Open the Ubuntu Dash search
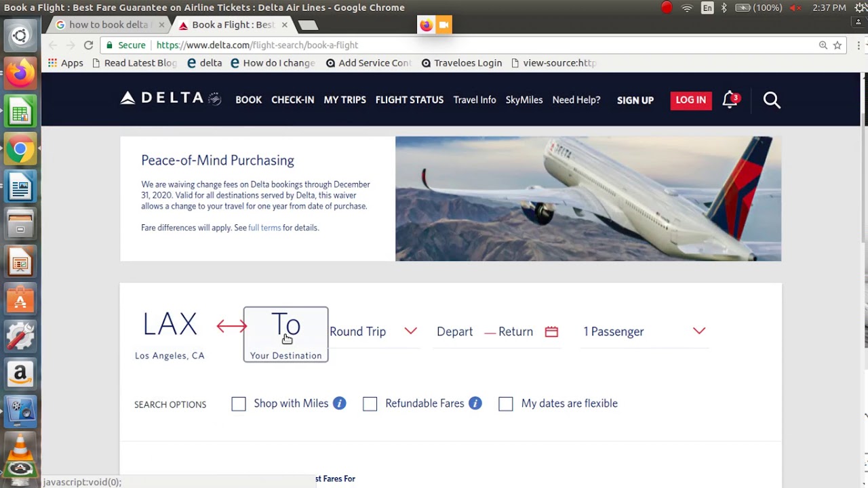 20,36
